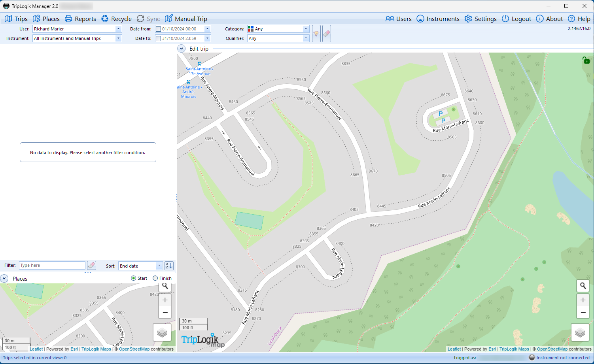The height and width of the screenshot is (364, 594).
Task: Click version number 2.1462.16.0
Action: [579, 28]
